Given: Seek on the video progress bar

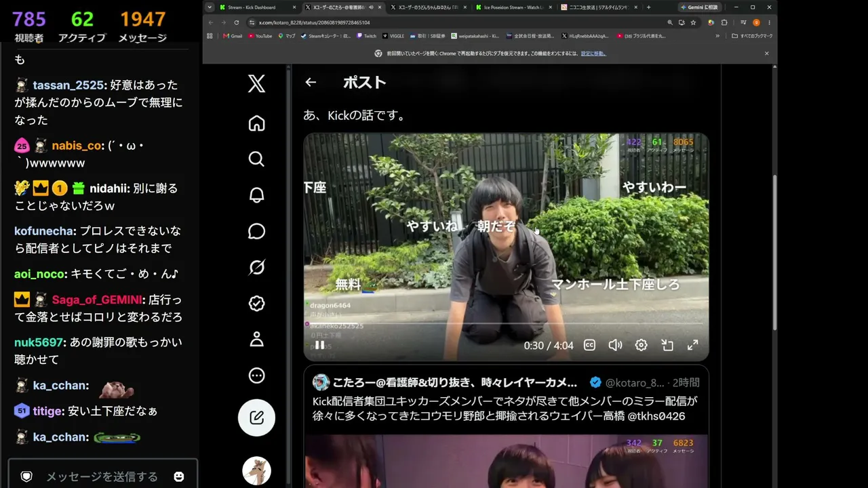Looking at the screenshot, I should (x=506, y=324).
